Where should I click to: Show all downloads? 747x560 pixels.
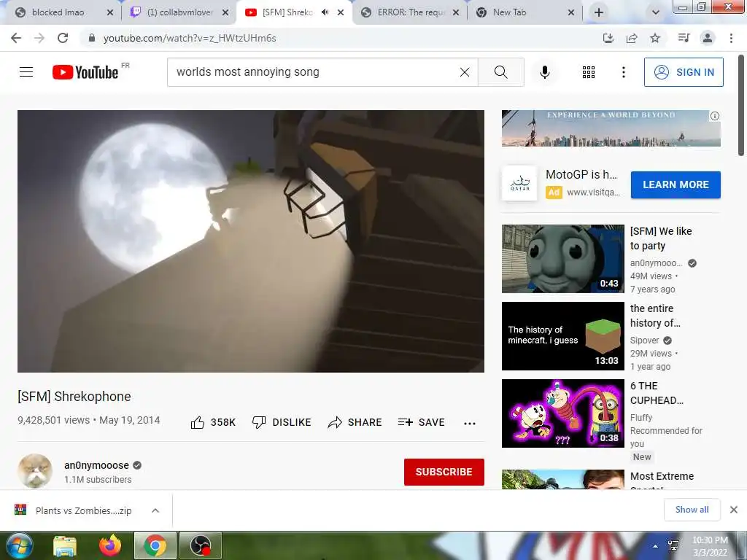point(692,510)
